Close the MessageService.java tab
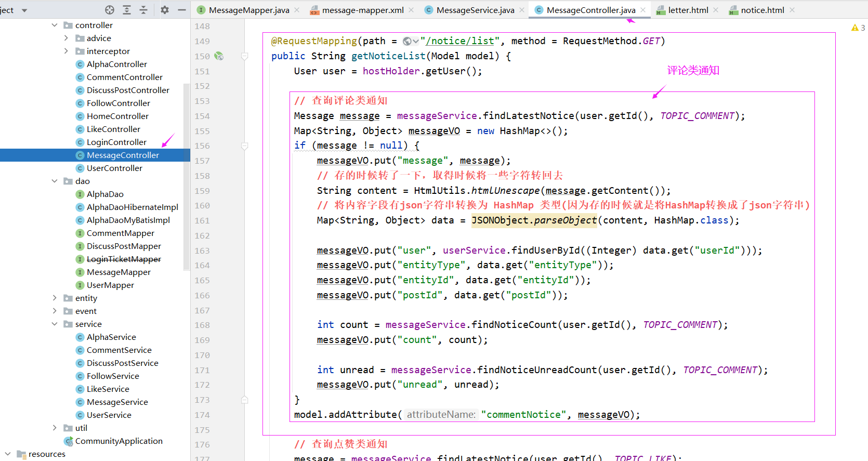 (x=522, y=10)
